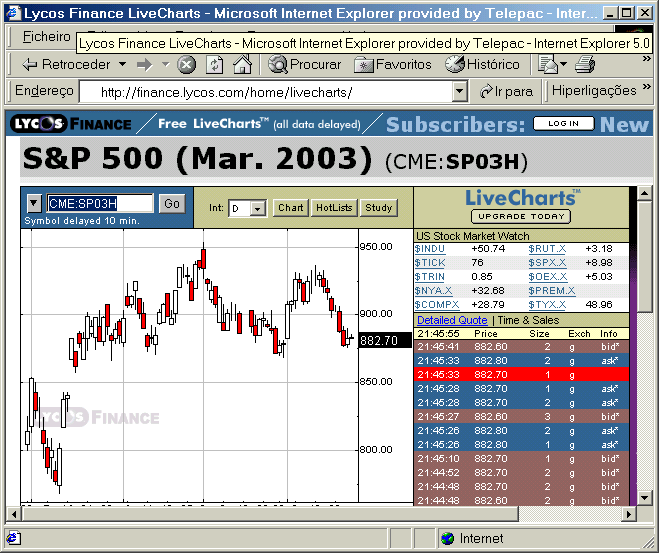The image size is (659, 553).
Task: Click the address bar URL field
Action: (x=266, y=92)
